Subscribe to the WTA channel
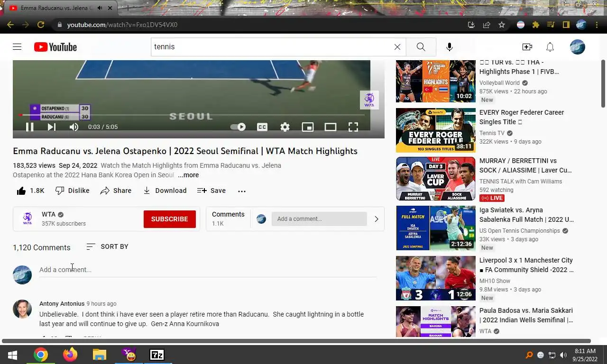This screenshot has height=364, width=607. point(170,219)
